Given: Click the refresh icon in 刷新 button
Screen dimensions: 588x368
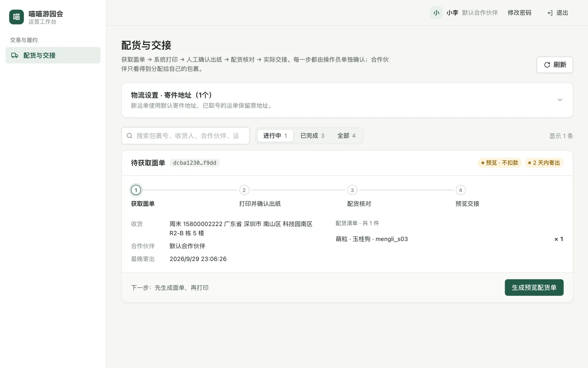Looking at the screenshot, I should click(x=547, y=65).
